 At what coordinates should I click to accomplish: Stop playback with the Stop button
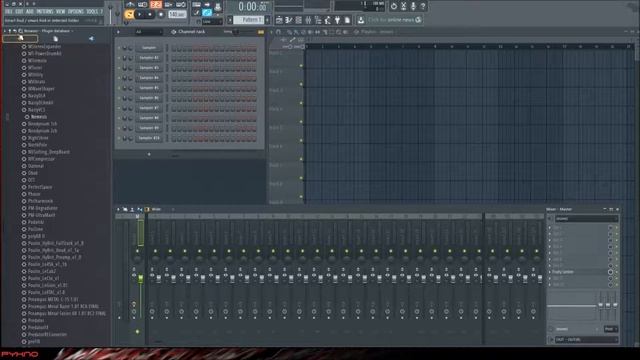[x=150, y=14]
